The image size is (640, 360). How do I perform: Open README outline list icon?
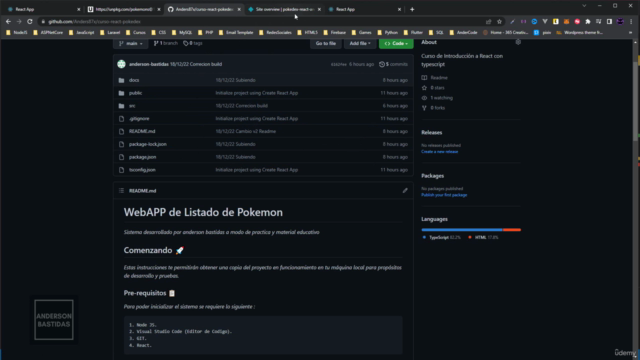click(121, 191)
